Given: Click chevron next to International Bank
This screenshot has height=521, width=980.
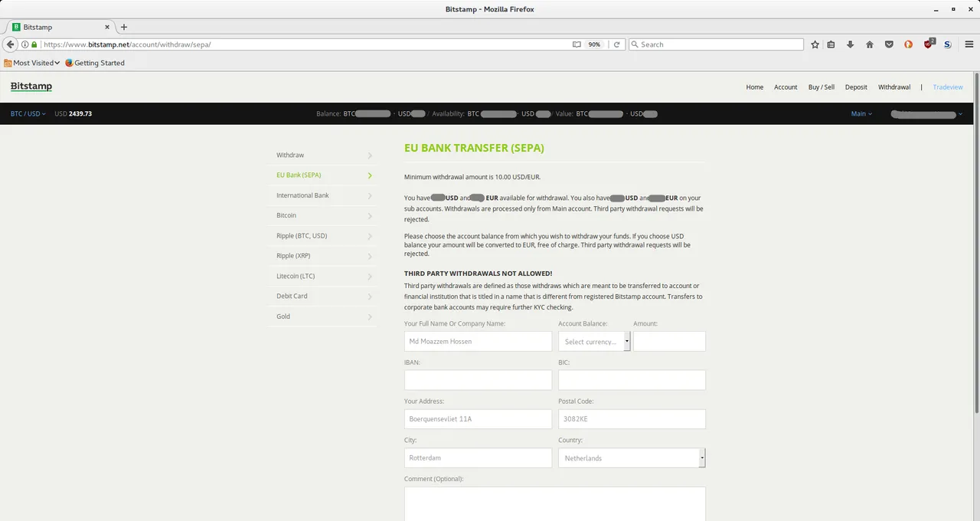Looking at the screenshot, I should click(x=370, y=196).
